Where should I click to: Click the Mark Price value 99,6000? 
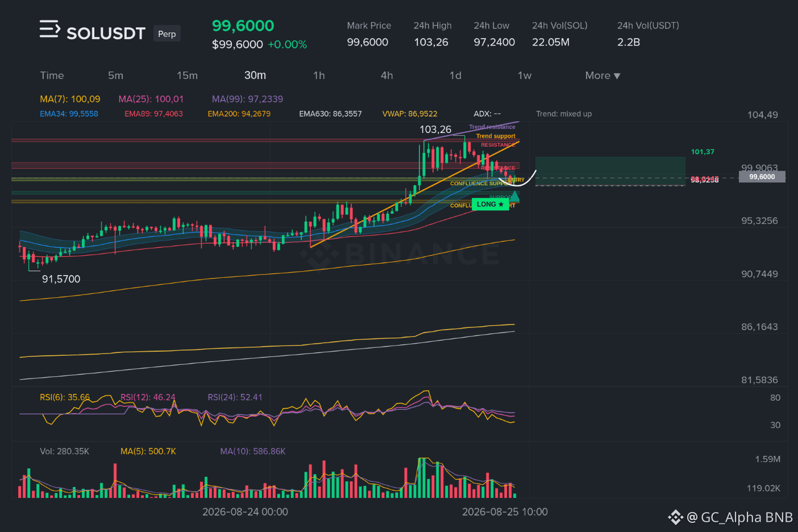pos(368,42)
